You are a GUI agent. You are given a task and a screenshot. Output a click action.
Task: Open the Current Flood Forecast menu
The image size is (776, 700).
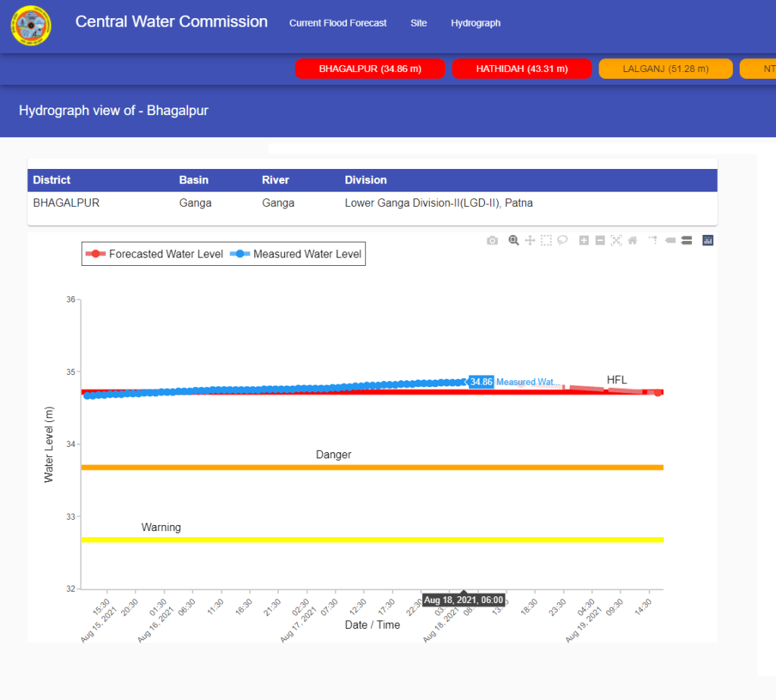coord(338,23)
